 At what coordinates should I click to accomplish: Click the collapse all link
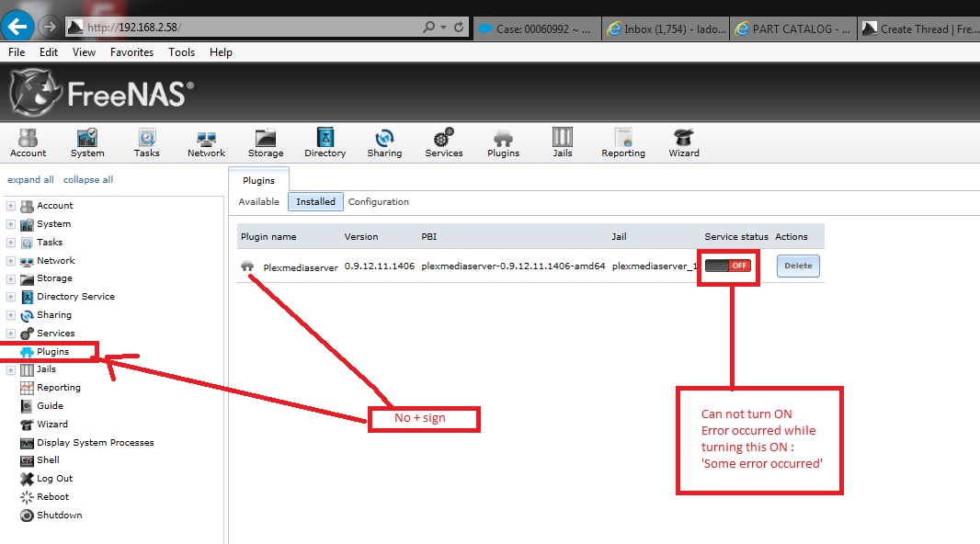pyautogui.click(x=88, y=180)
